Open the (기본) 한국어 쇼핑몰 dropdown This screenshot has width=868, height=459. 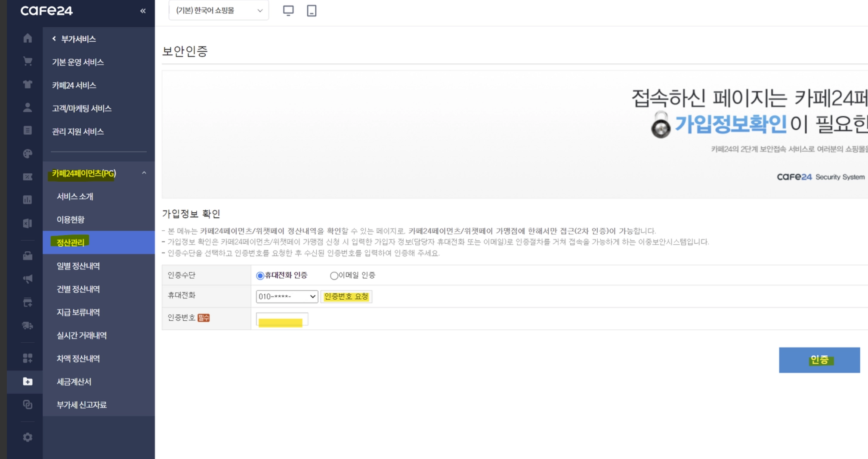coord(219,10)
